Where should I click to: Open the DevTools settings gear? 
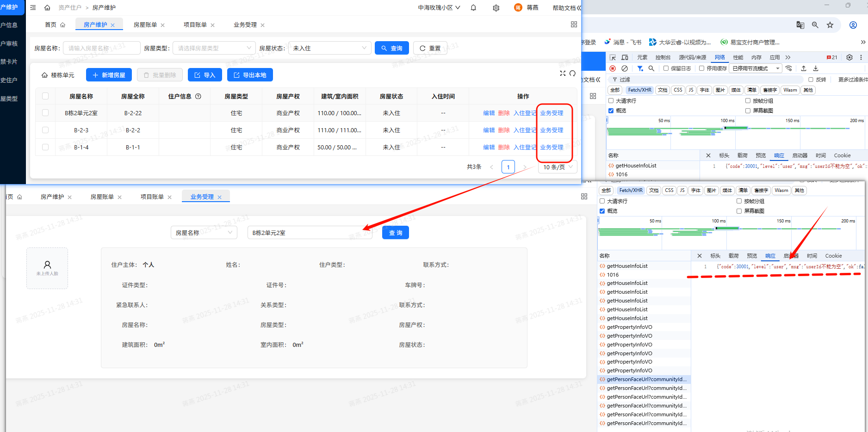click(849, 57)
